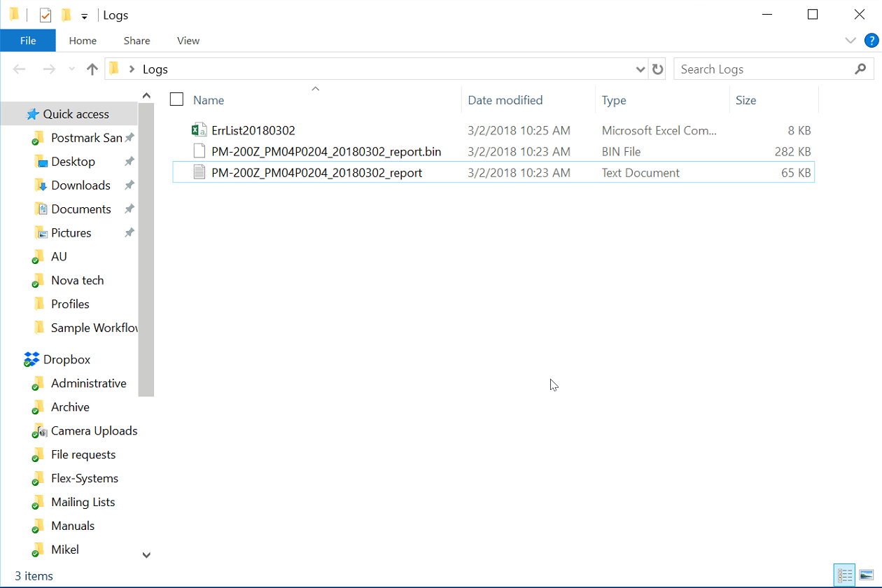Go forward with the Forward arrow

pos(49,69)
